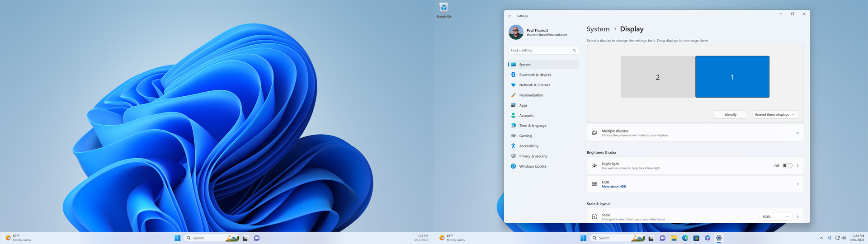
Task: Click the Identify button
Action: coord(730,115)
